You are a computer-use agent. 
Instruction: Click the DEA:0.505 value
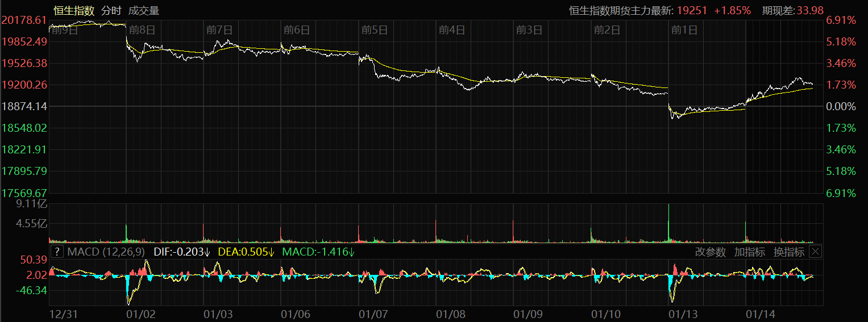click(x=247, y=252)
